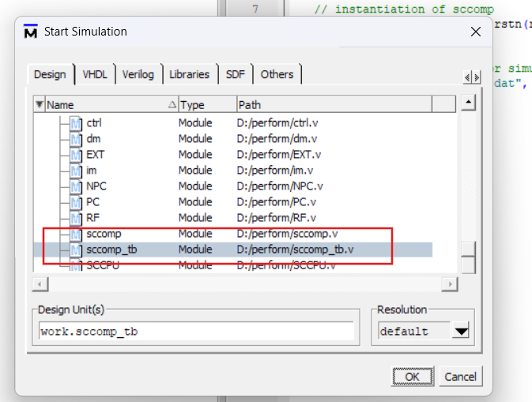Screen dimensions: 532x402
Task: Click the PC module icon
Action: coord(76,202)
